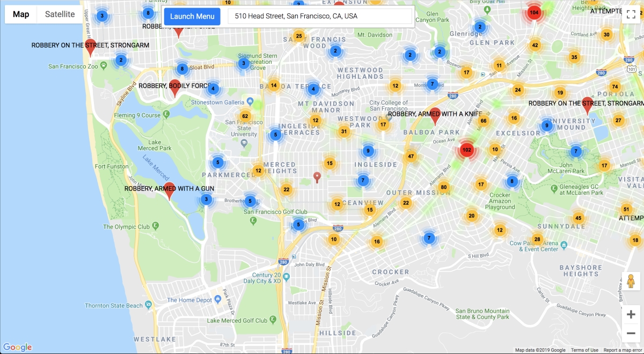Zoom in with the plus button
Screen dimensions: 644x354
pyautogui.click(x=631, y=315)
